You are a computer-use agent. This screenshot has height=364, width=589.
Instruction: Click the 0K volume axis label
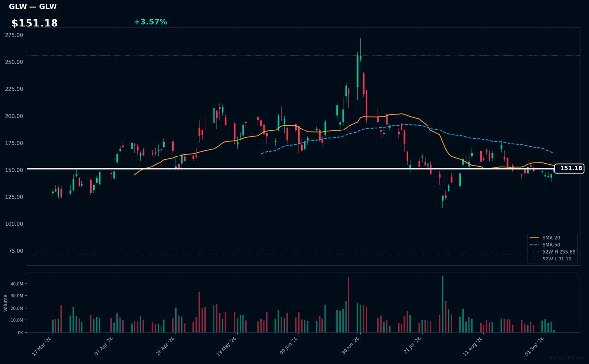tap(20, 333)
